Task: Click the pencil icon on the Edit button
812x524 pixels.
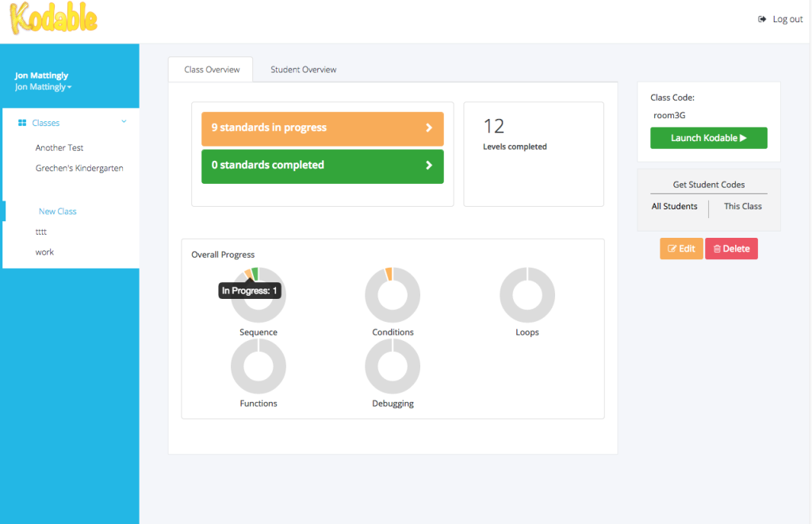Action: [671, 248]
